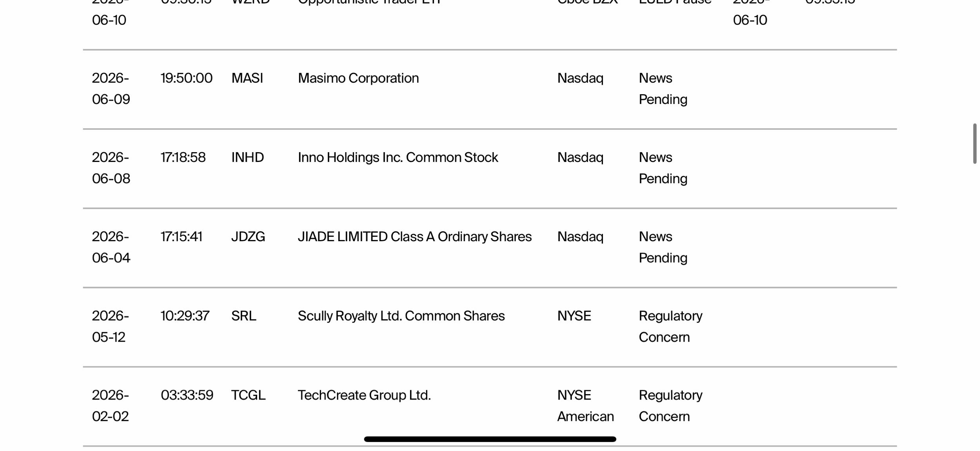This screenshot has height=451, width=980.
Task: Click the INHD ticker symbol
Action: [x=247, y=157]
